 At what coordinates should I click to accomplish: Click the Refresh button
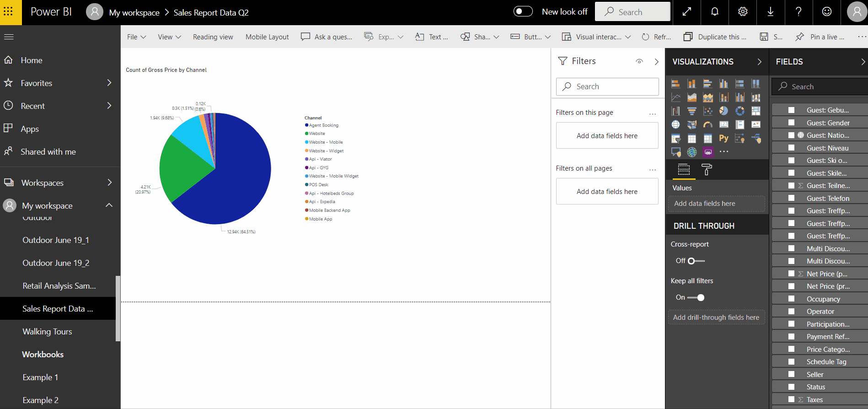click(656, 37)
